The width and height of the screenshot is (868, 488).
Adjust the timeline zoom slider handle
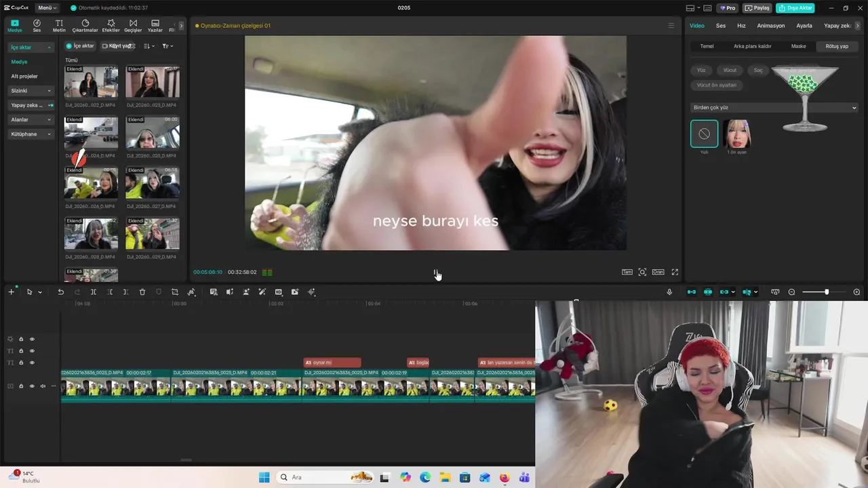(x=826, y=292)
